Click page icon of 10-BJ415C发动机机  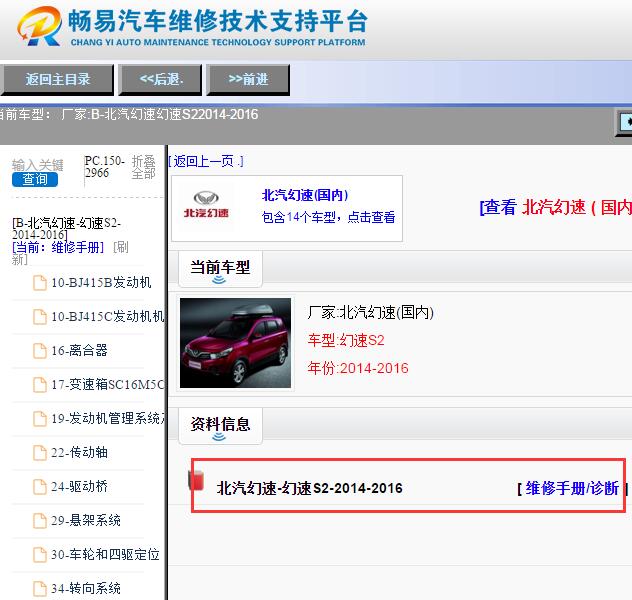pos(40,317)
